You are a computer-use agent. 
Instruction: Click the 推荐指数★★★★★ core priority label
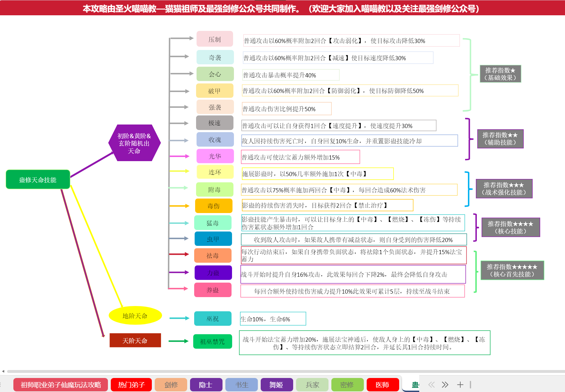512,270
